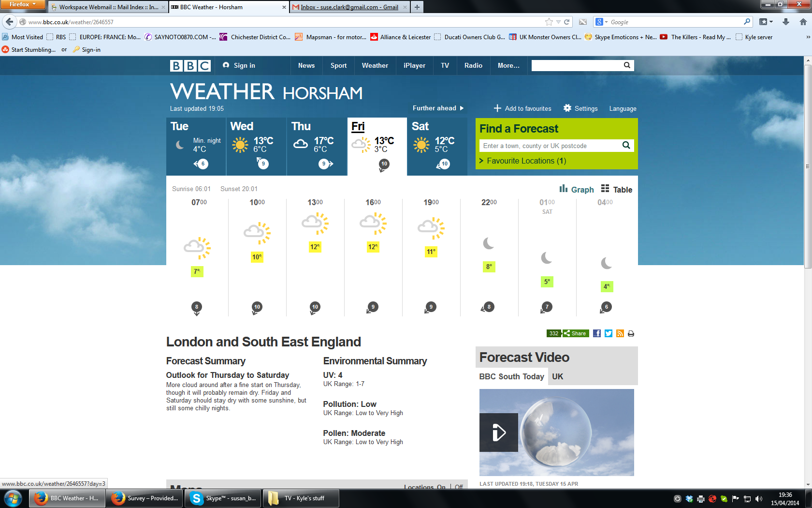This screenshot has height=508, width=812.
Task: Turn map locations Off
Action: (459, 487)
